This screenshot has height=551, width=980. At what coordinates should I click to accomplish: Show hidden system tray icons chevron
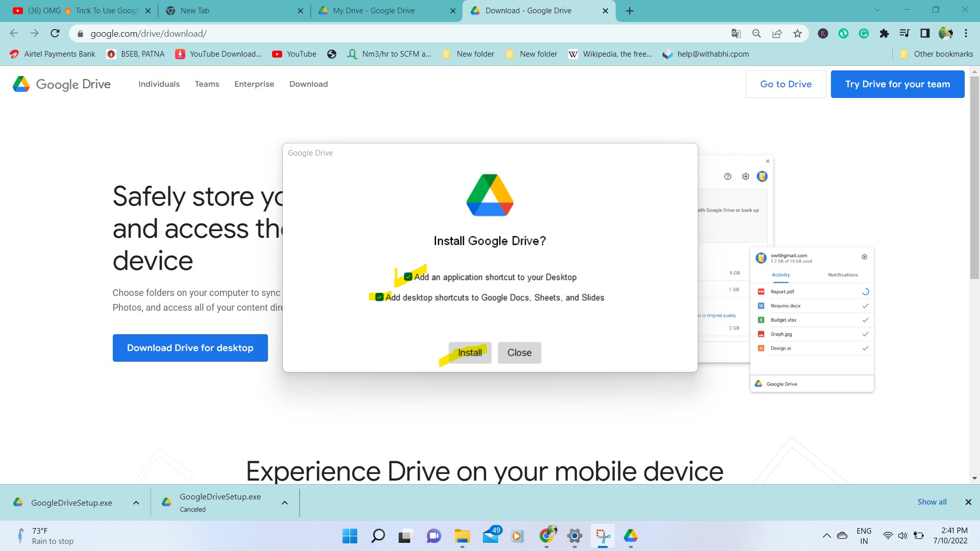[826, 536]
